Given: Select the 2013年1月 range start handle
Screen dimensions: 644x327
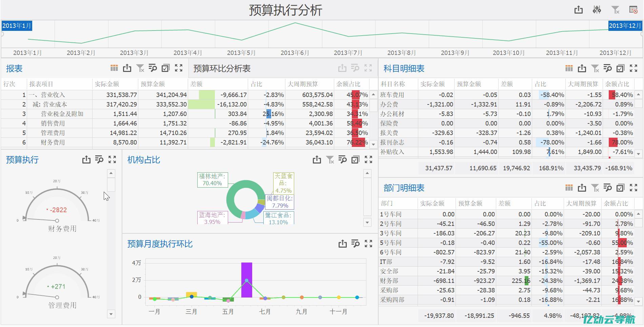Looking at the screenshot, I should click(17, 26).
